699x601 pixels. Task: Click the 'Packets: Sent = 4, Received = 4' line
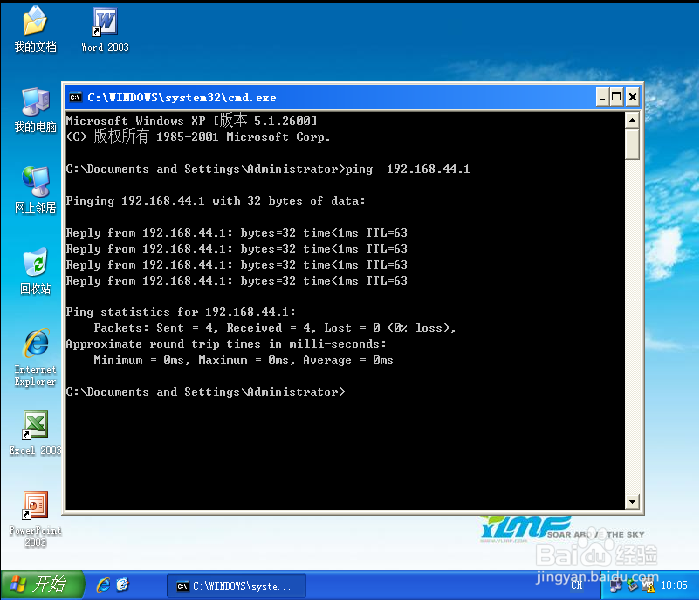[x=275, y=328]
